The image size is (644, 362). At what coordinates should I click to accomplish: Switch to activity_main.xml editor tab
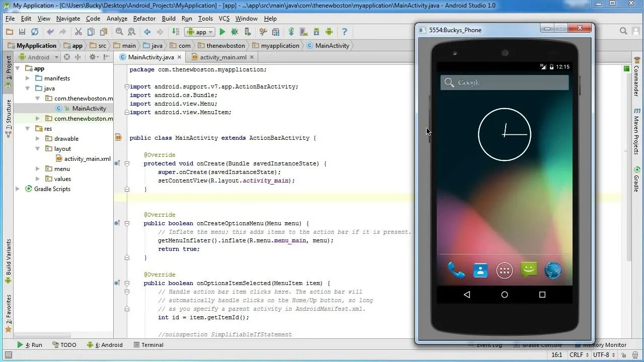tap(223, 57)
